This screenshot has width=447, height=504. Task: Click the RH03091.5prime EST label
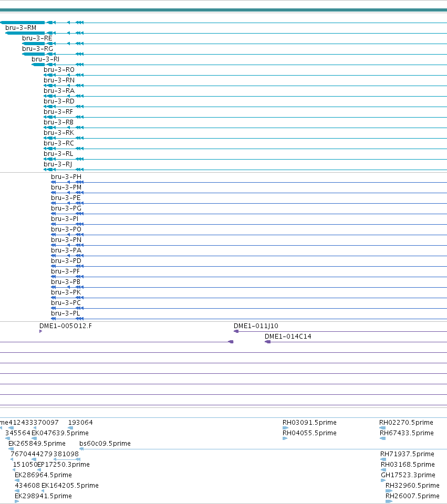309,423
